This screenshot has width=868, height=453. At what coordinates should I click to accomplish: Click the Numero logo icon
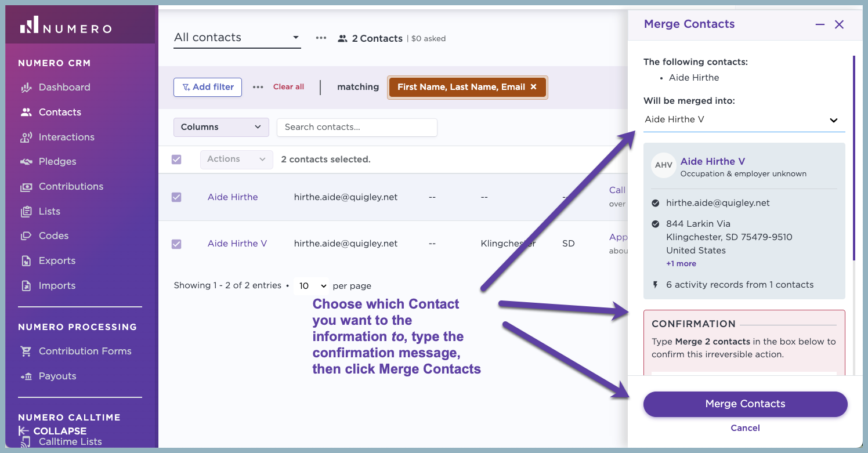29,25
